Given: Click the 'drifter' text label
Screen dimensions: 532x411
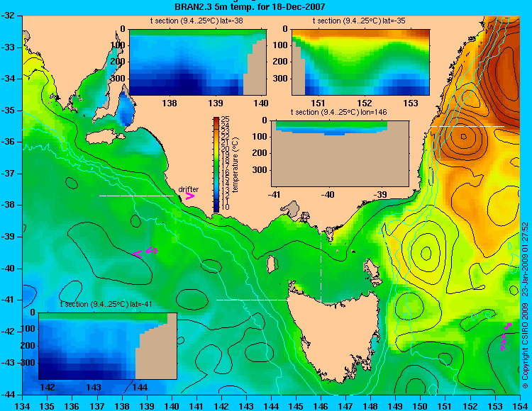Looking at the screenshot, I should pyautogui.click(x=188, y=189).
